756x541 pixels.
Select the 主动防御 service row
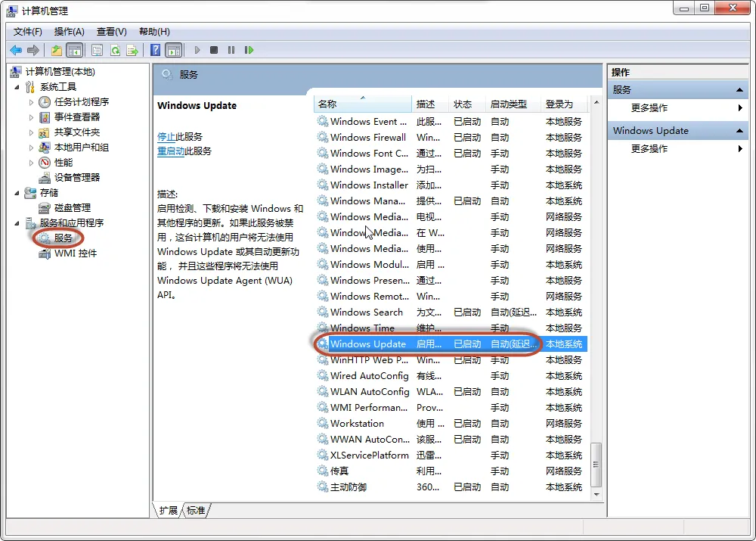coord(451,487)
